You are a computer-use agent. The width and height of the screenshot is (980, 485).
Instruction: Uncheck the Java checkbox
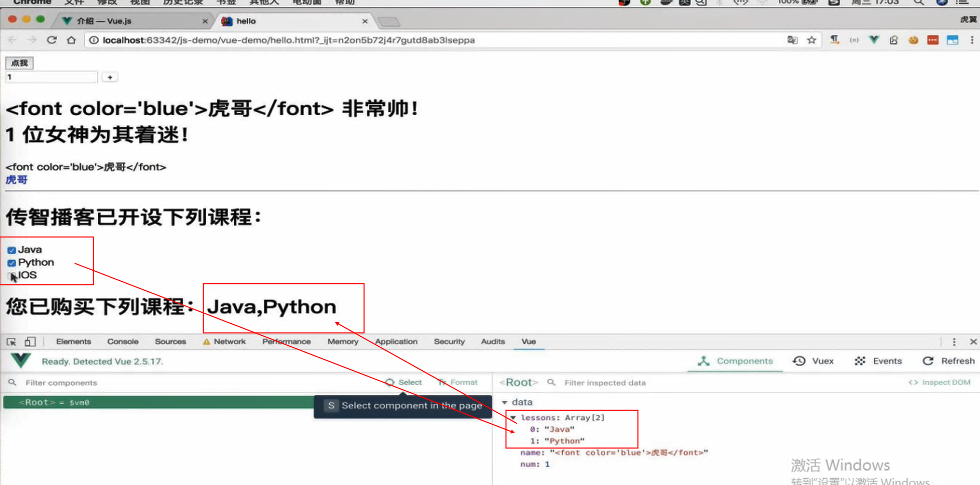click(x=12, y=250)
